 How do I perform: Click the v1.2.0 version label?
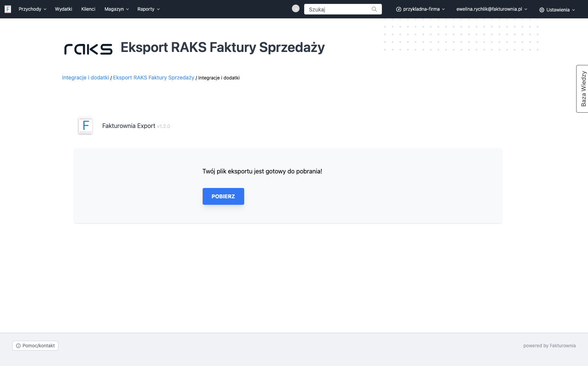[164, 126]
